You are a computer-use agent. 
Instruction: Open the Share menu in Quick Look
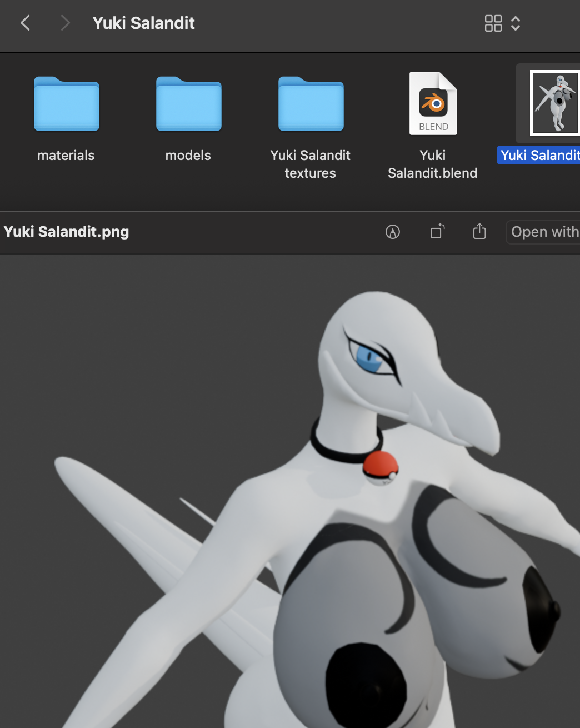click(x=479, y=231)
